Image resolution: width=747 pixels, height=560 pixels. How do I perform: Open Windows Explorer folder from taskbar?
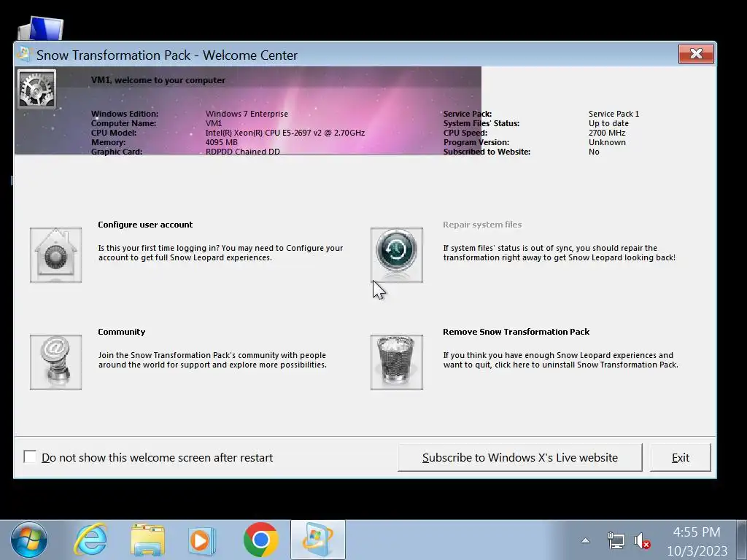(147, 540)
